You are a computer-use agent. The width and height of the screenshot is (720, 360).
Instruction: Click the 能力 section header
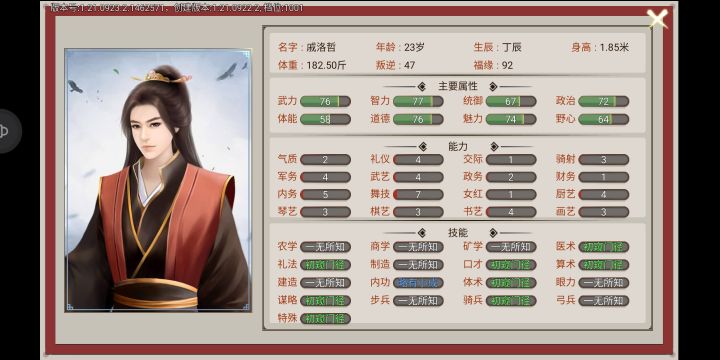click(458, 146)
